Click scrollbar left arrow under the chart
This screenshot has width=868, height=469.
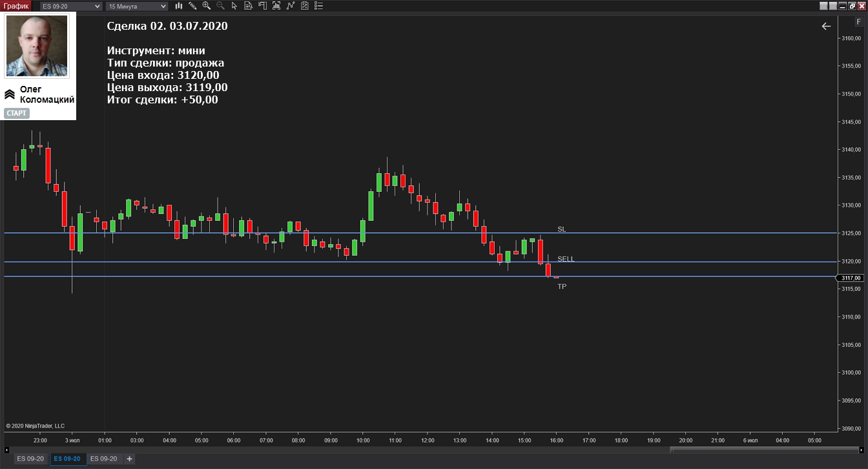7,450
